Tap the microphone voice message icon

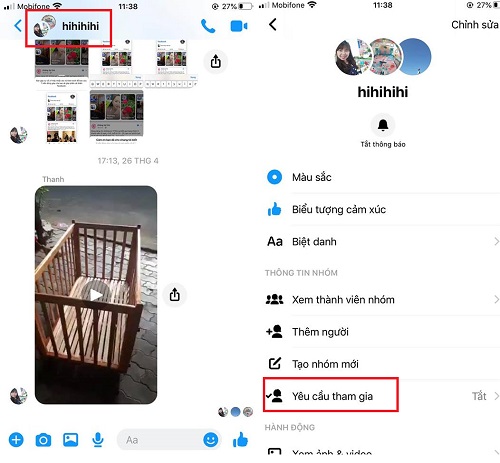point(97,440)
